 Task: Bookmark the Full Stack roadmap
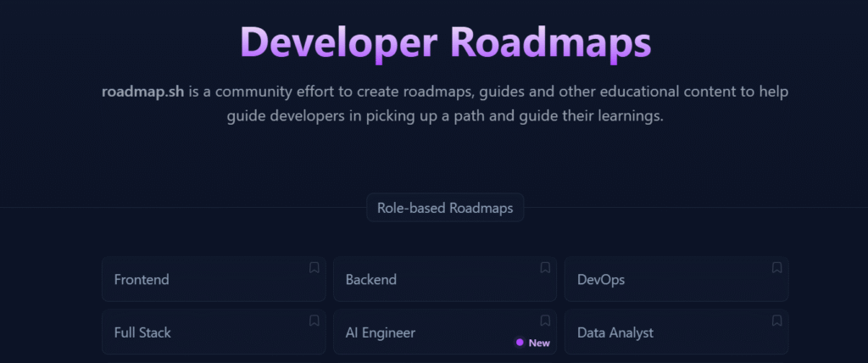(x=314, y=321)
